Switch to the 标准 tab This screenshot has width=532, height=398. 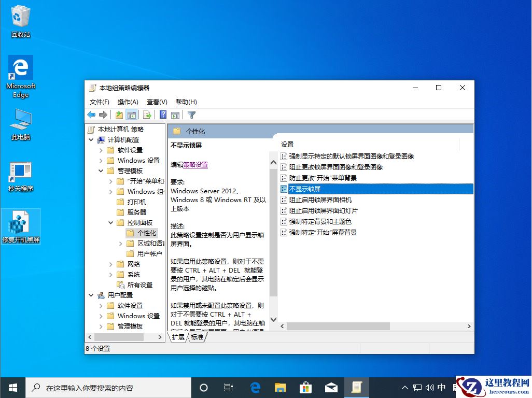[x=197, y=337]
